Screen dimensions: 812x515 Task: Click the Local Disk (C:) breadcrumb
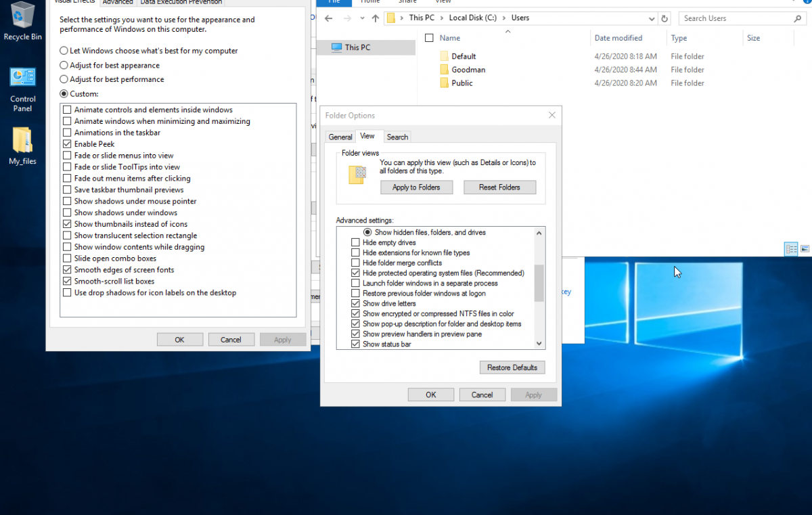[472, 18]
